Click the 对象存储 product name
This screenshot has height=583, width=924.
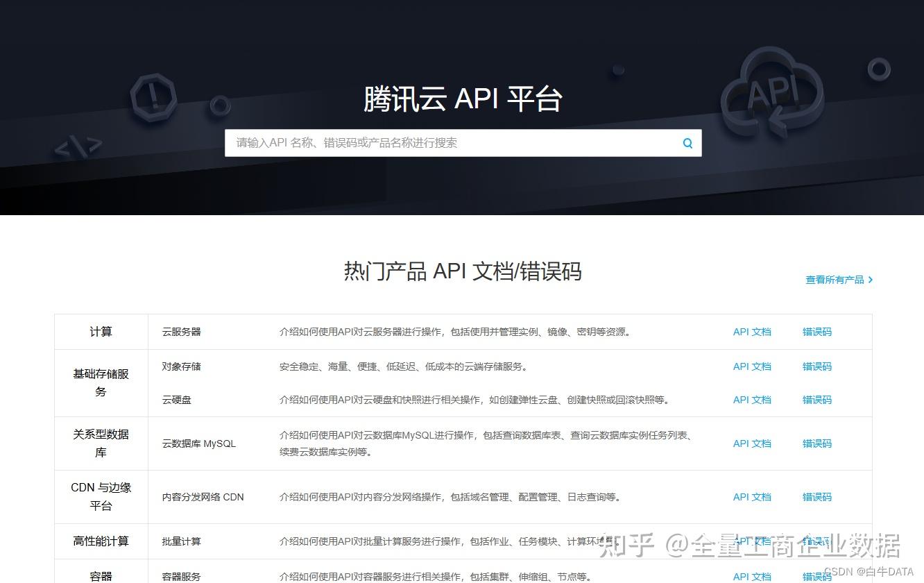182,366
